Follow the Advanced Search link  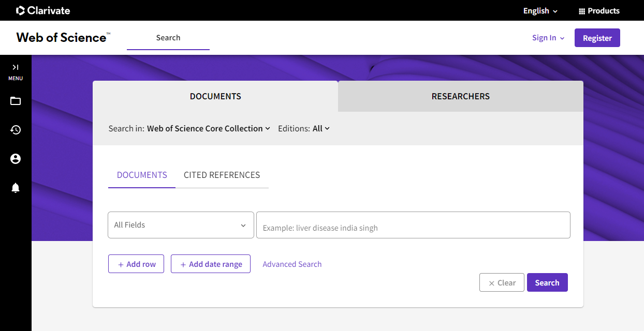[x=292, y=264]
